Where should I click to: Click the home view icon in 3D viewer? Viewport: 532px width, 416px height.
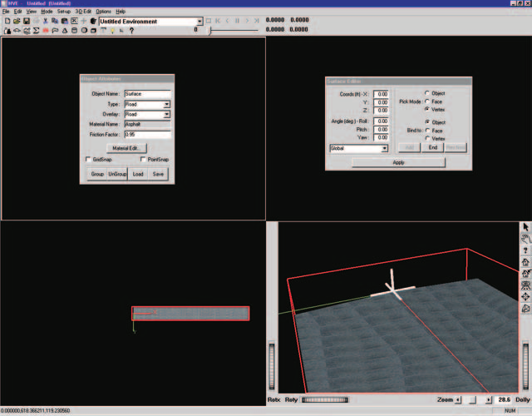(x=525, y=262)
